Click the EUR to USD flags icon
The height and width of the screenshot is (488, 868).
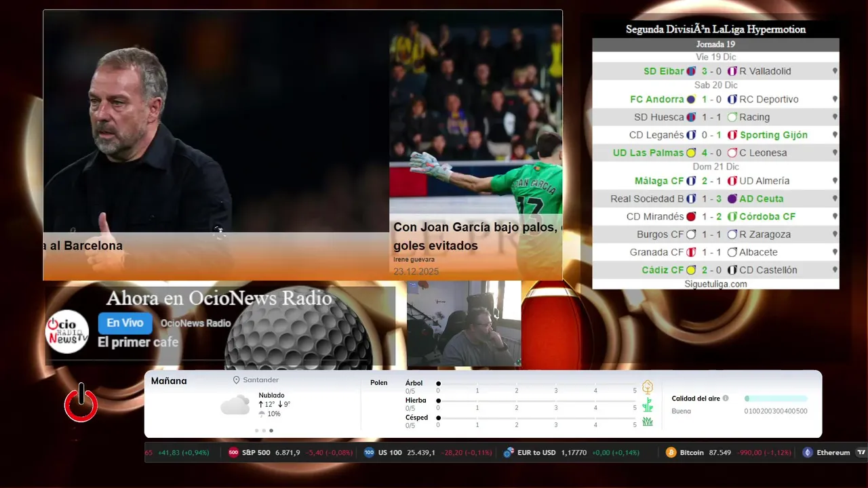[x=509, y=453]
